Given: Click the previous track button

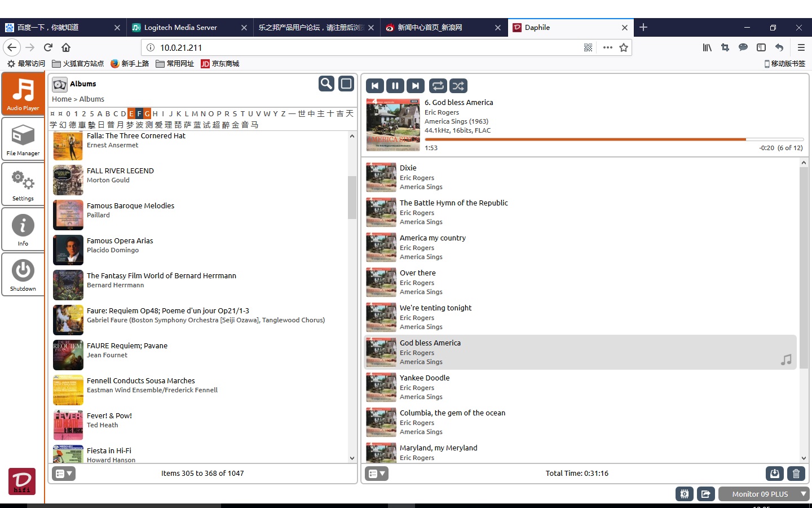Looking at the screenshot, I should pos(375,86).
